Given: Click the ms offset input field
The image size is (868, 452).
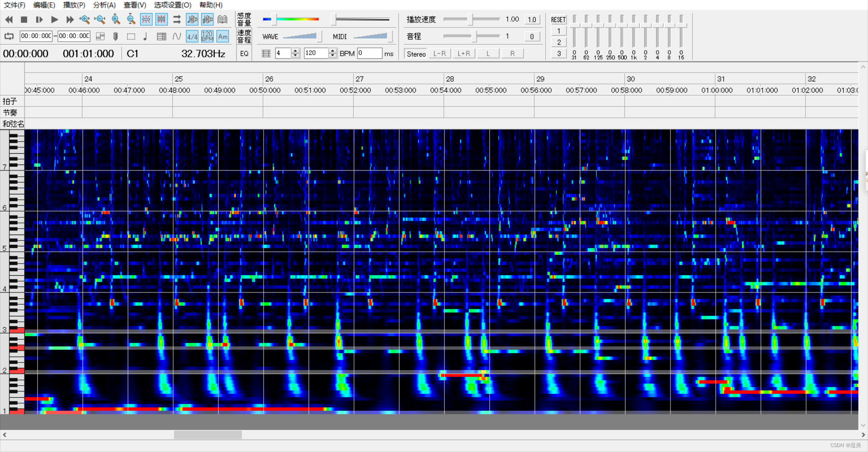Looking at the screenshot, I should [x=370, y=53].
